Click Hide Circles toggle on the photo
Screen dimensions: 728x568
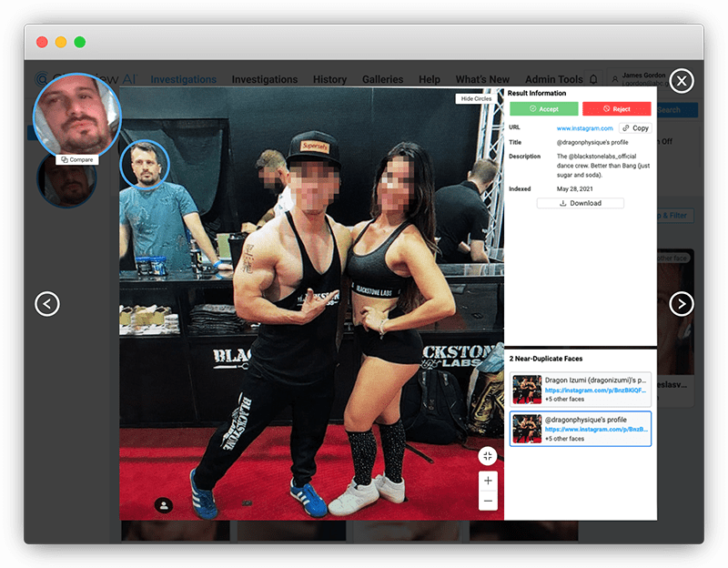476,99
